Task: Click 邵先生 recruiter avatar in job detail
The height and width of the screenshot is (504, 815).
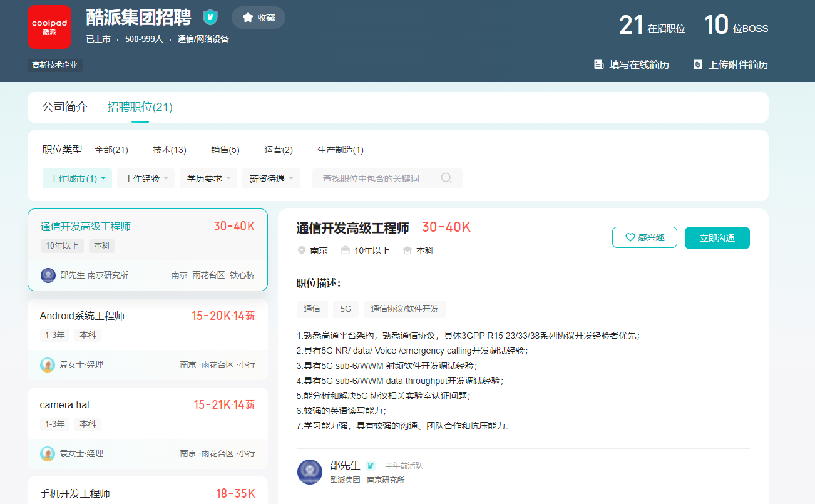Action: pos(310,472)
